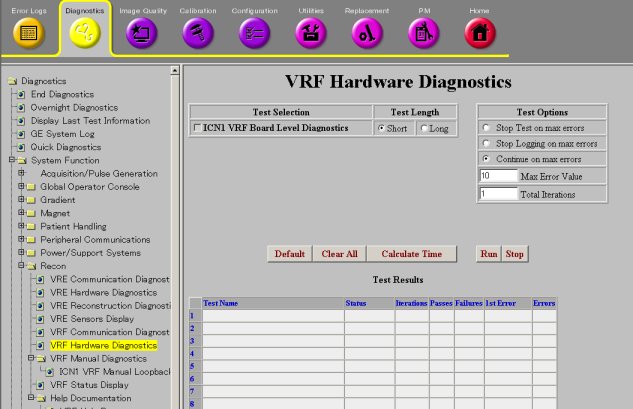
Task: Click the Calculate Time button
Action: (x=411, y=254)
